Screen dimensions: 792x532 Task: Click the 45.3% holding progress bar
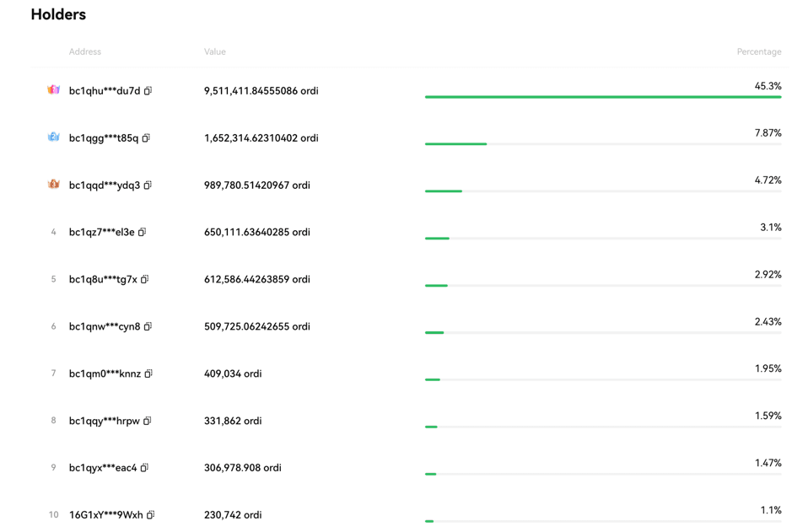[602, 97]
